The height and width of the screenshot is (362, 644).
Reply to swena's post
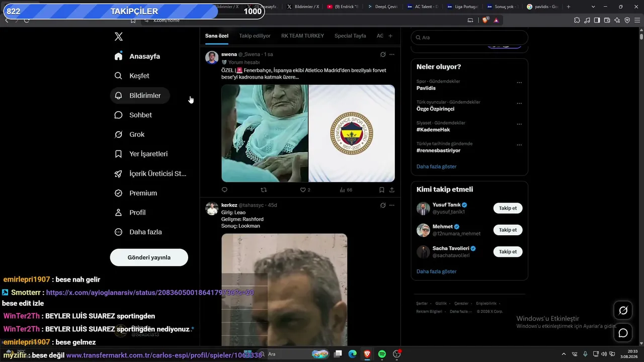click(224, 190)
